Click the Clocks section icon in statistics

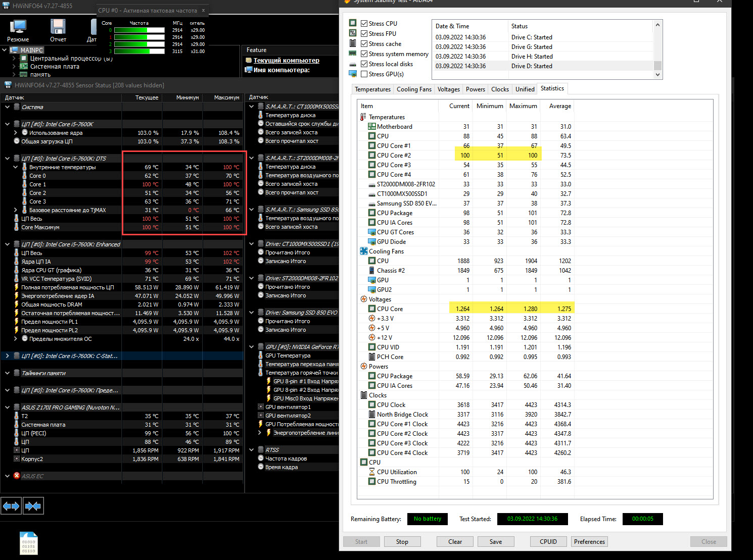point(364,395)
